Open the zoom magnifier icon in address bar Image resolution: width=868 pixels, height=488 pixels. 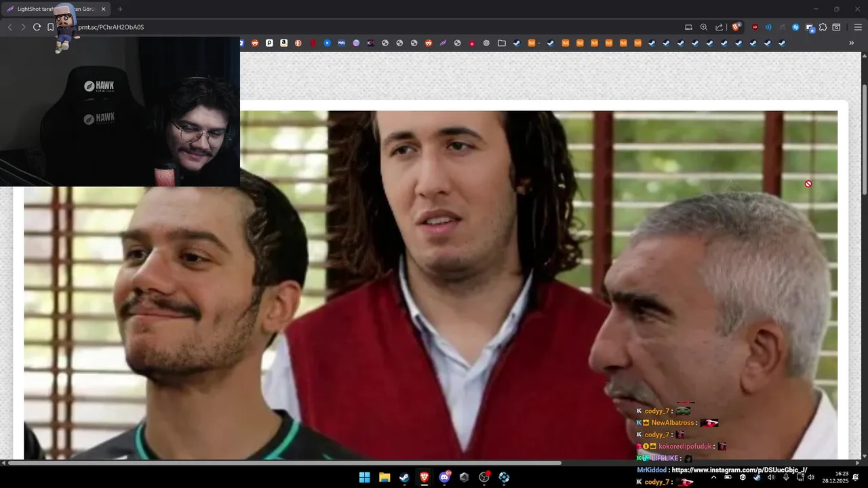pyautogui.click(x=704, y=27)
